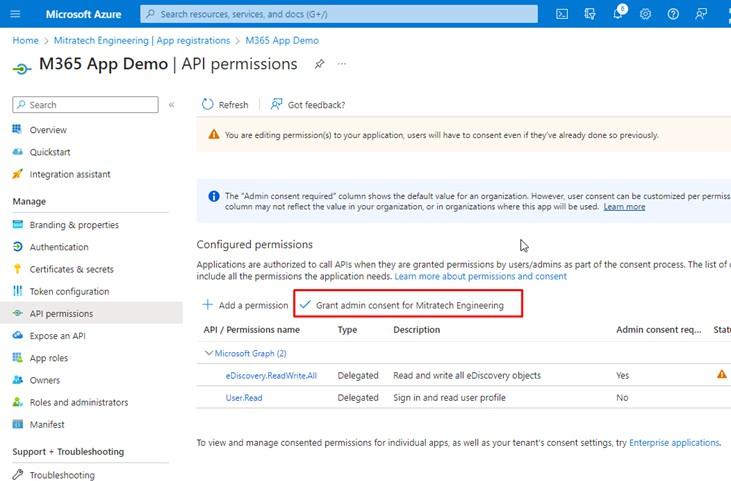The width and height of the screenshot is (731, 481).
Task: Open the Quickstart menu item
Action: tap(50, 152)
